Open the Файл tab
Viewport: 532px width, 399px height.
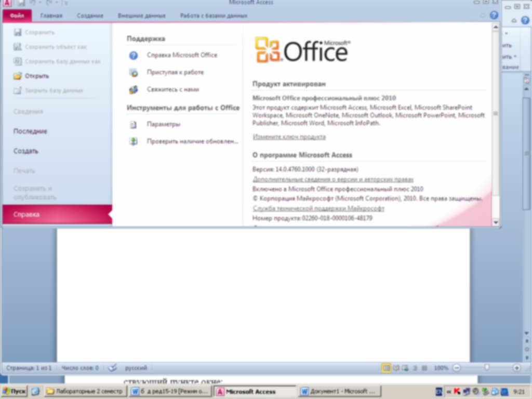(17, 16)
